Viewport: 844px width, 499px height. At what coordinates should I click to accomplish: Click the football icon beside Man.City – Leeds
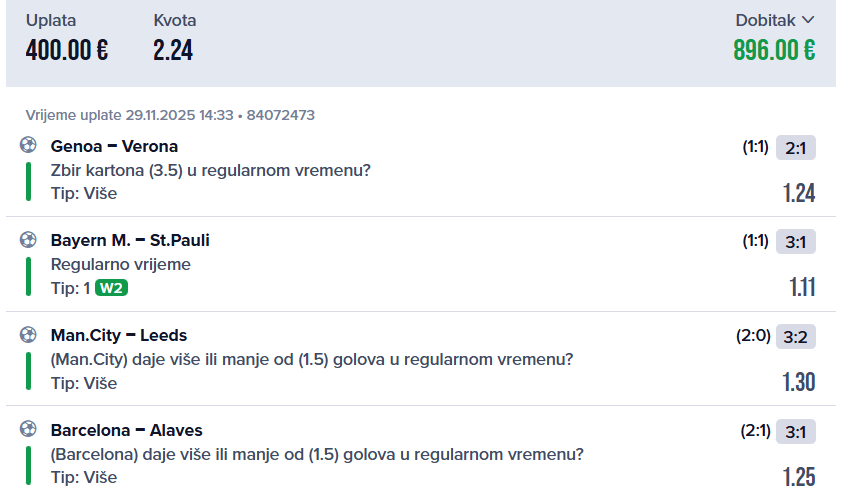(27, 335)
